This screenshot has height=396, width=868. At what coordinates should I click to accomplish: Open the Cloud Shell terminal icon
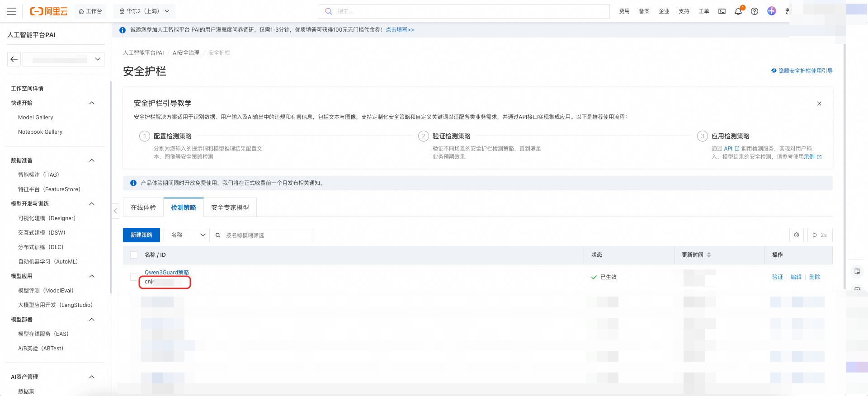click(x=722, y=11)
